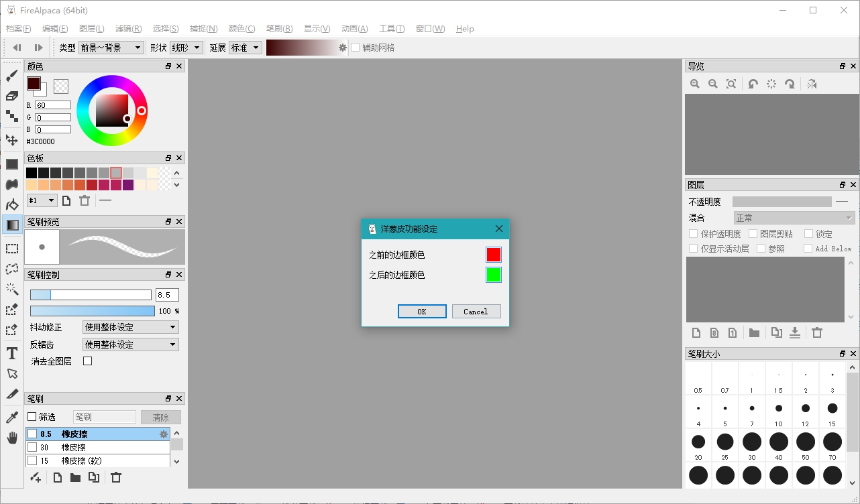
Task: Expand the 反锯齿 dropdown
Action: [x=131, y=344]
